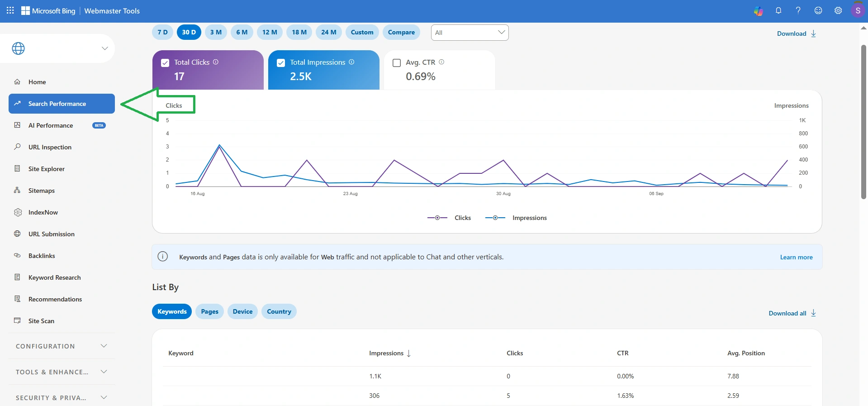The image size is (868, 406).
Task: Toggle Clicks series in chart legend
Action: click(449, 218)
